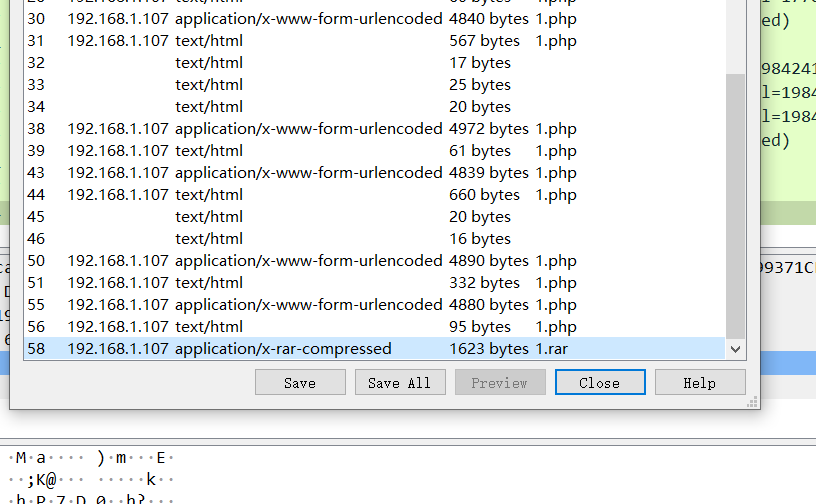Click the Save button
Screen dimensions: 816x504
(x=300, y=383)
